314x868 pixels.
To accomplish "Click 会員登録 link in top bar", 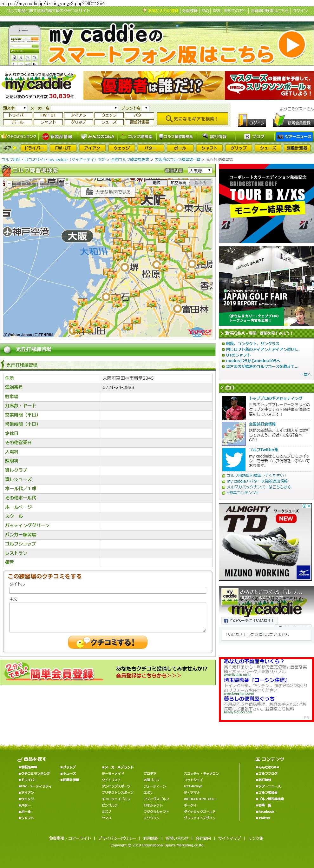I will pos(190,11).
